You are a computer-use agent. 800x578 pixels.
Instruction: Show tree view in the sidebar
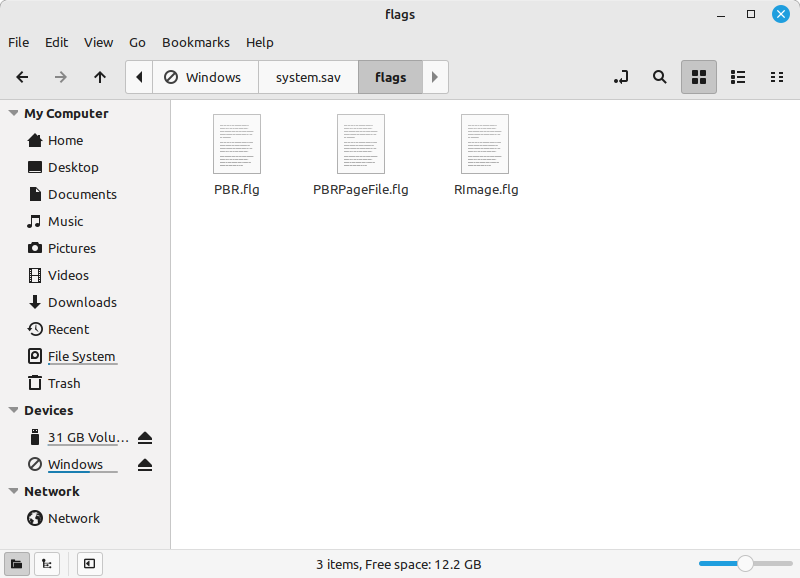[47, 564]
